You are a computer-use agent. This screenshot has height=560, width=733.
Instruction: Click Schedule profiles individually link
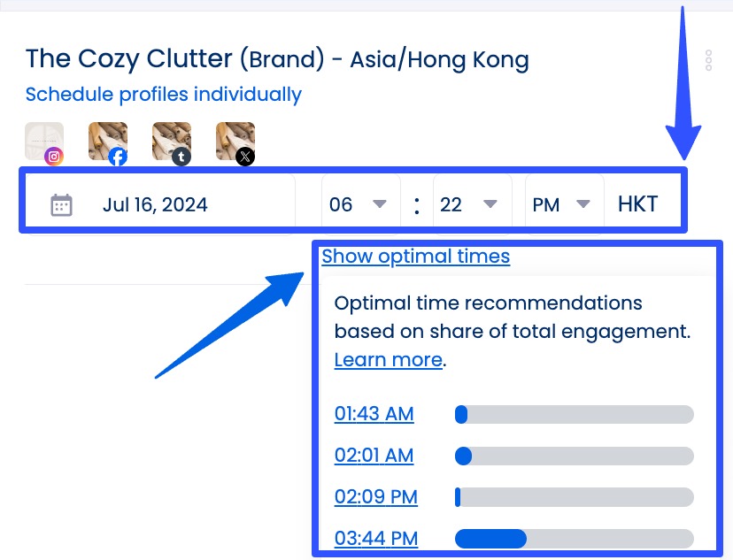click(x=163, y=95)
